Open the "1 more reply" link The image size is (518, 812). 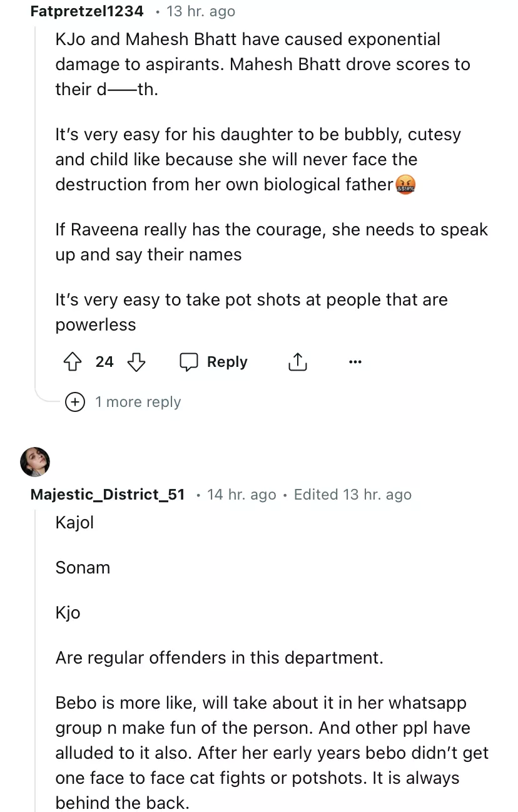138,402
